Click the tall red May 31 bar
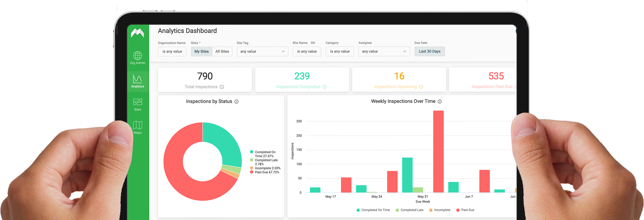This screenshot has height=220, width=644. pyautogui.click(x=438, y=151)
